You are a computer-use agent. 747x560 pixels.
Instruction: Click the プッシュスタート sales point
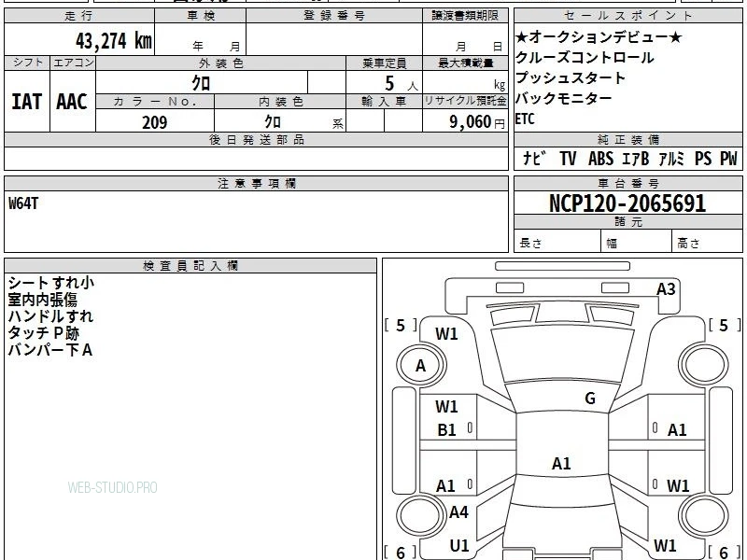click(571, 77)
